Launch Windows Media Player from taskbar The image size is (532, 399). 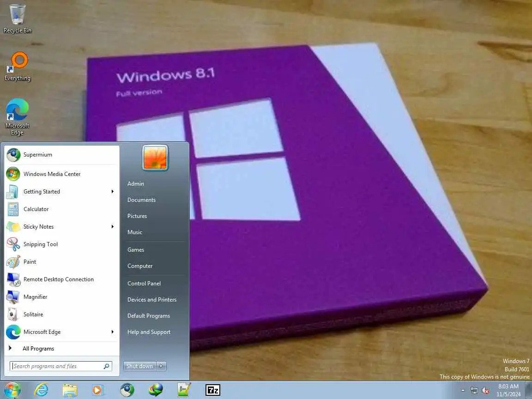pos(98,390)
